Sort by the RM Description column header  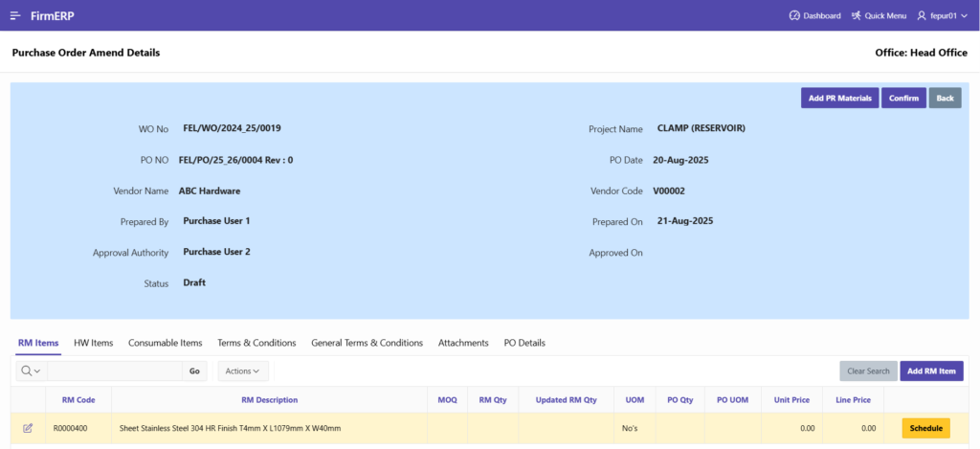point(269,399)
